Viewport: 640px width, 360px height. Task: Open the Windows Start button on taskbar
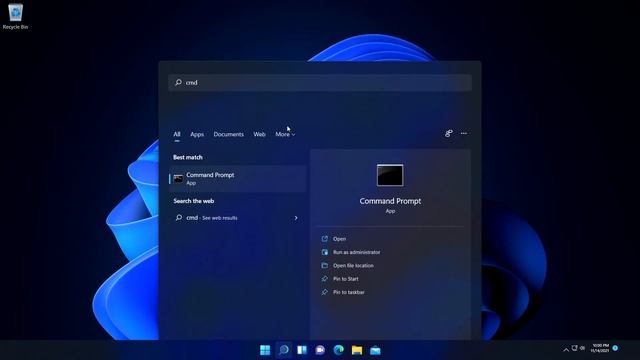click(265, 350)
